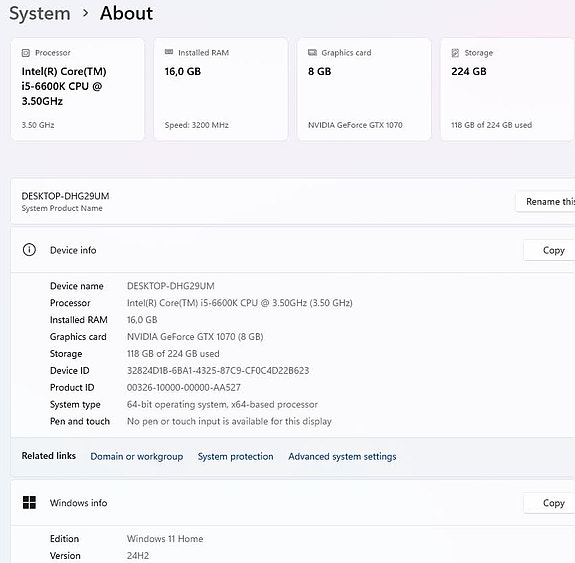Screen dimensions: 575x563
Task: Select edition value Windows 11 Home
Action: point(165,538)
